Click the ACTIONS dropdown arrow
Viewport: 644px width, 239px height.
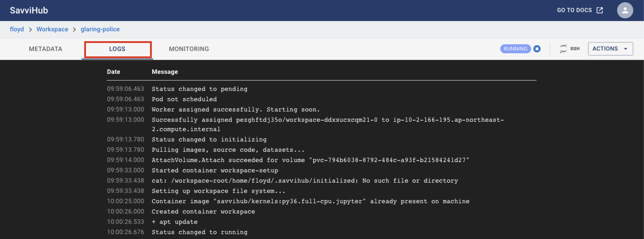point(625,49)
